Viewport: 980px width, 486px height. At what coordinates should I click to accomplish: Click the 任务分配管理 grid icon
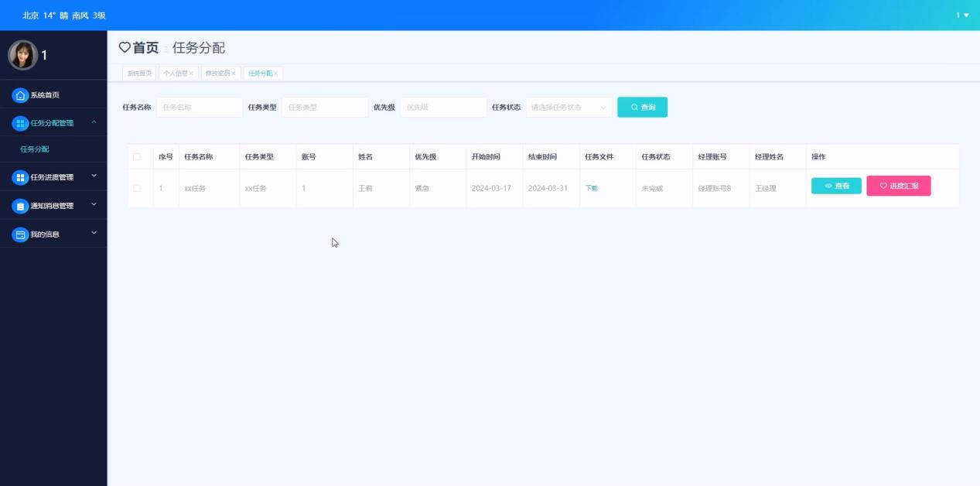pos(20,123)
